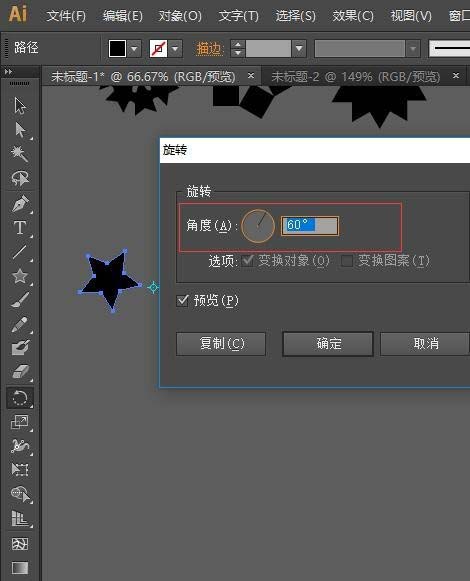470x581 pixels.
Task: Select the Direct Selection tool
Action: coord(20,130)
